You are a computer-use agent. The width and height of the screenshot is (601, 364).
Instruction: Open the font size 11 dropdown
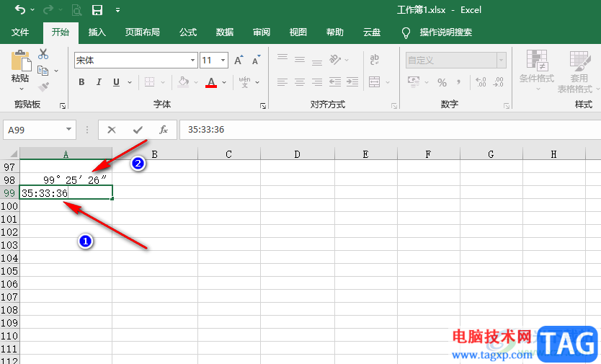click(x=223, y=61)
